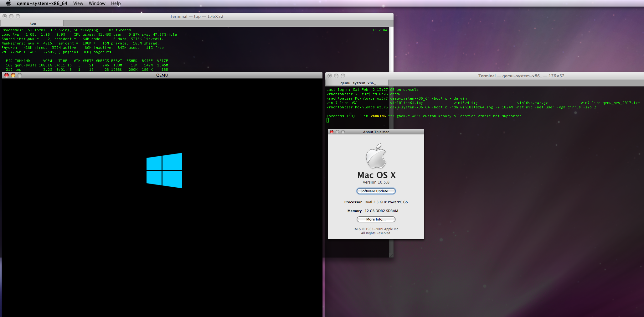Click the 'Processes: 53 total' line
Image resolution: width=644 pixels, height=317 pixels.
point(66,30)
